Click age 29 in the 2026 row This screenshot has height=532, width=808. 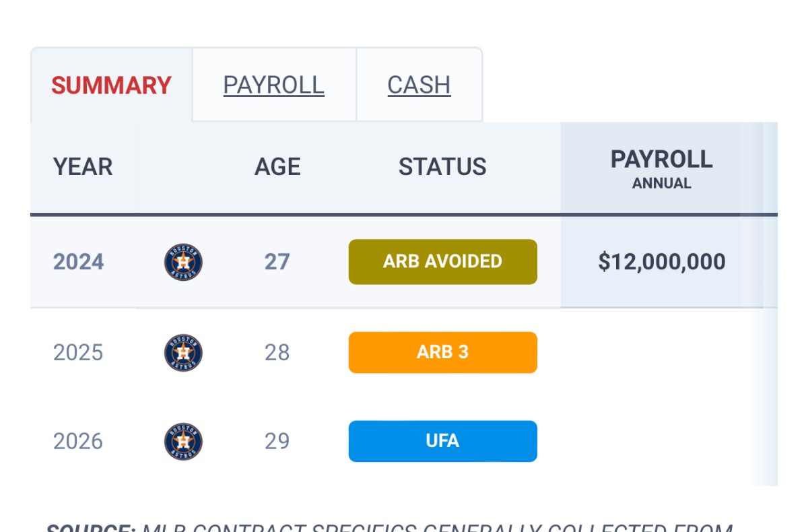277,442
